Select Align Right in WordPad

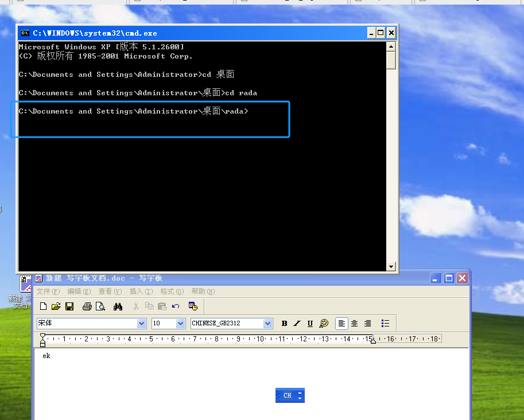click(367, 323)
